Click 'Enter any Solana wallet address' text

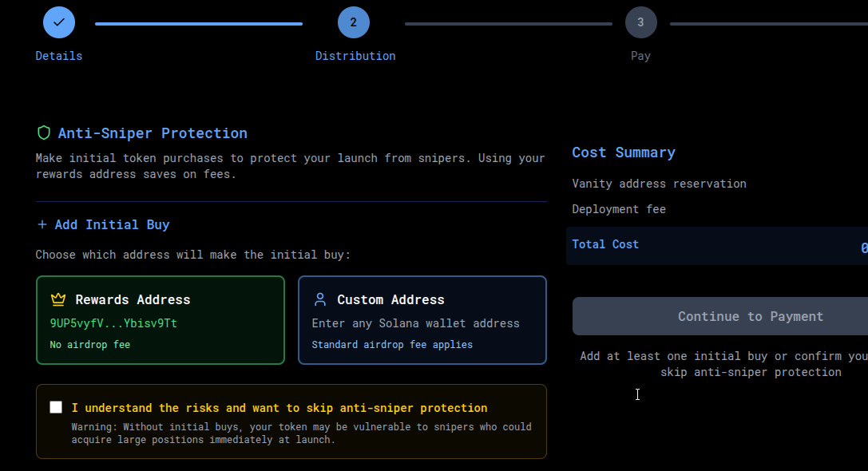(x=416, y=323)
